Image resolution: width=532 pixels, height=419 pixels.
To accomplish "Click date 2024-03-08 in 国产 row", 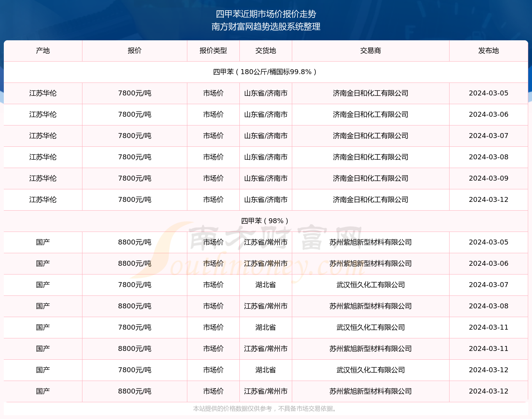I will point(489,306).
